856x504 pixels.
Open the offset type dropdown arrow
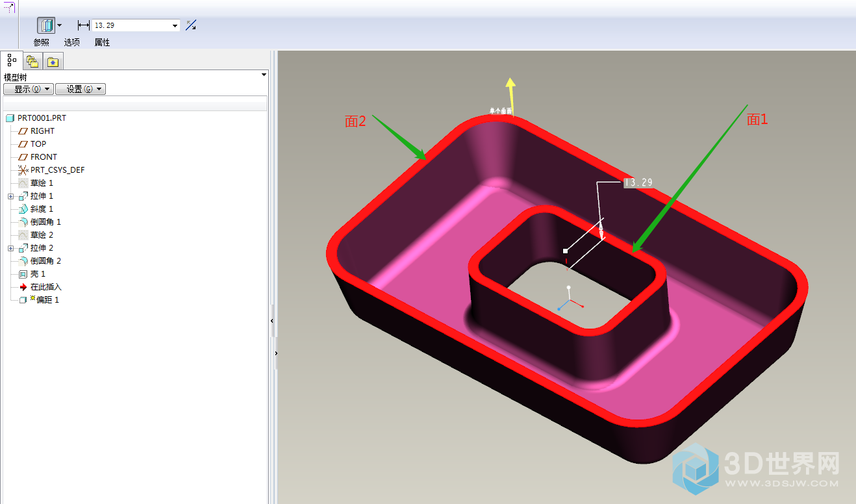pos(60,25)
